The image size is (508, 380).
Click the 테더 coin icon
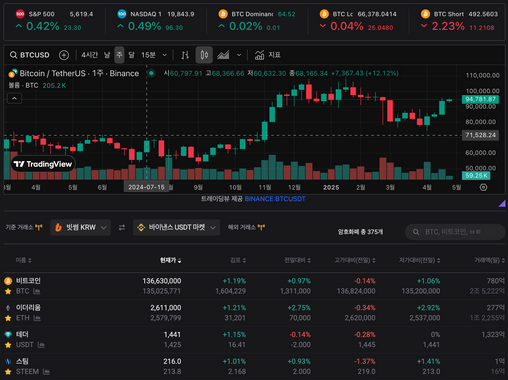[x=8, y=334]
